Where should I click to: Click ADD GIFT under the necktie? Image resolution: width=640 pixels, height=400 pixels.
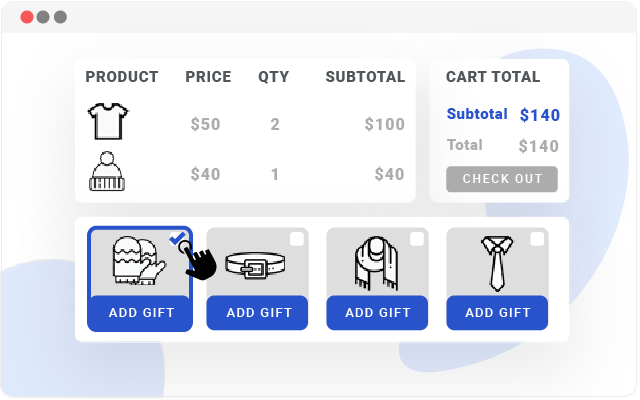tap(498, 312)
